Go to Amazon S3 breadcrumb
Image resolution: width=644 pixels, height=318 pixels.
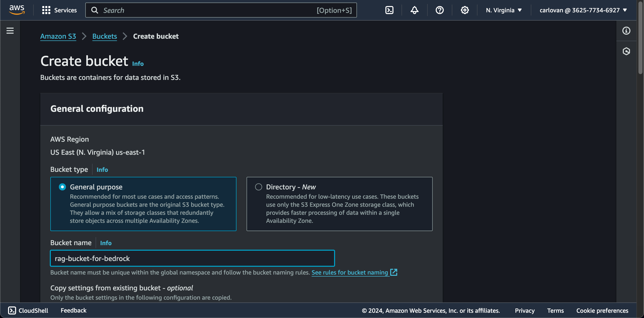coord(58,36)
